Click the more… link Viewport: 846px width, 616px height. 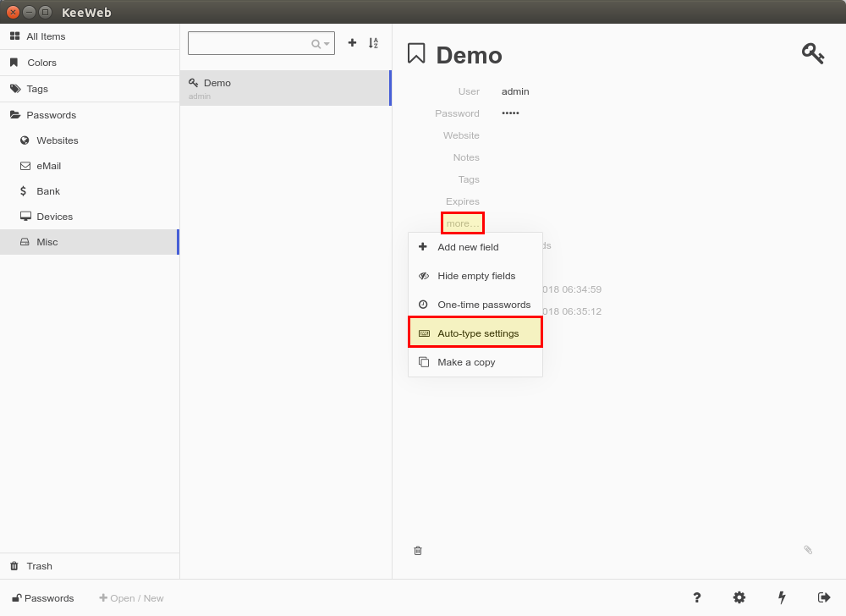pos(463,223)
